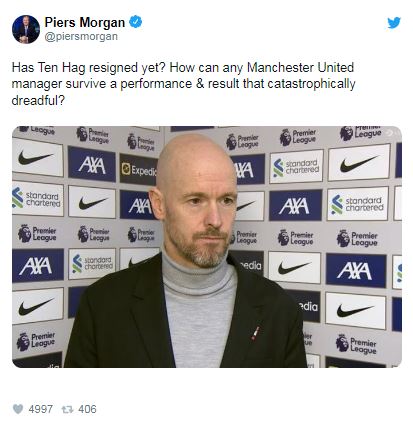Screen dimensions: 413x423
Task: Open Piers Morgan's profile avatar
Action: coord(26,29)
